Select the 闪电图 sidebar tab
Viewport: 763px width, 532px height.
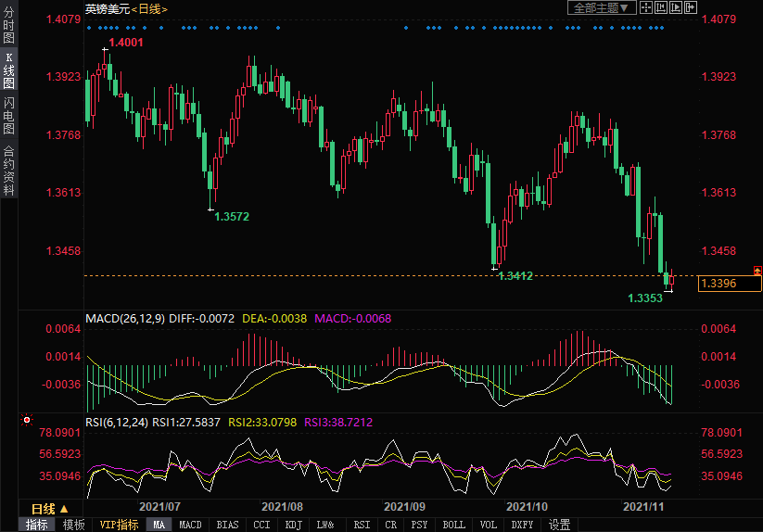click(x=8, y=116)
